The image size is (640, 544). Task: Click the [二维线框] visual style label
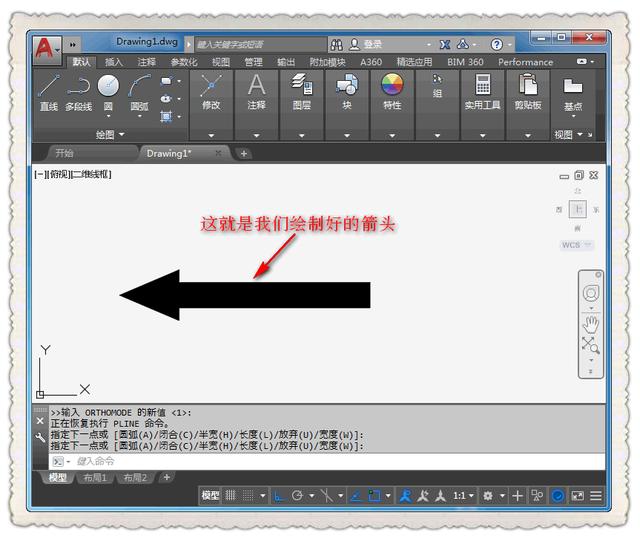coord(91,174)
